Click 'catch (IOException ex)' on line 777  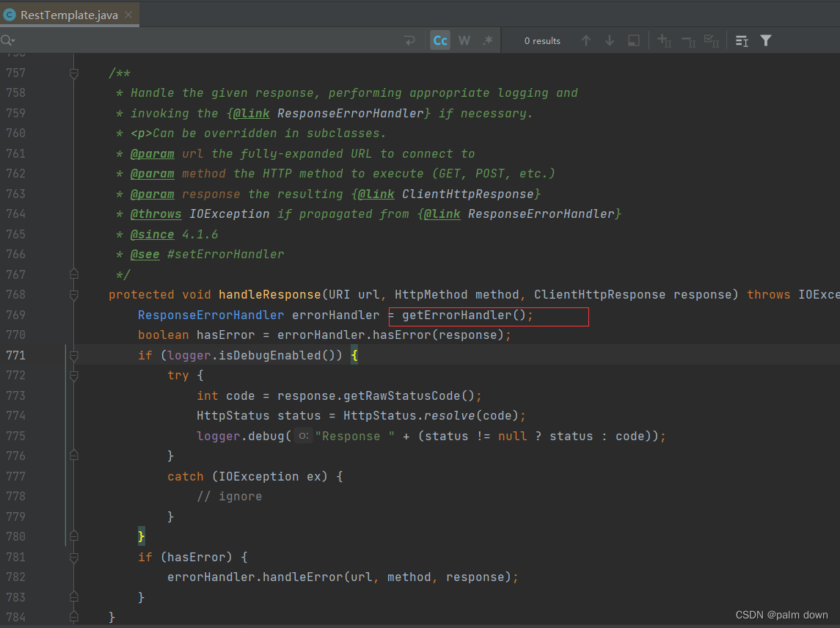pos(247,476)
